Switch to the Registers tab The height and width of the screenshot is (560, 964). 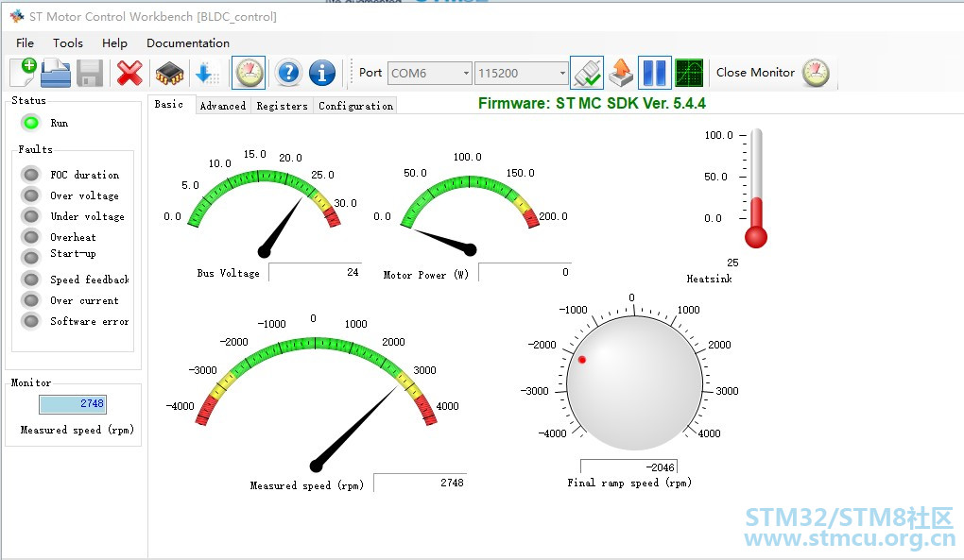pos(283,106)
